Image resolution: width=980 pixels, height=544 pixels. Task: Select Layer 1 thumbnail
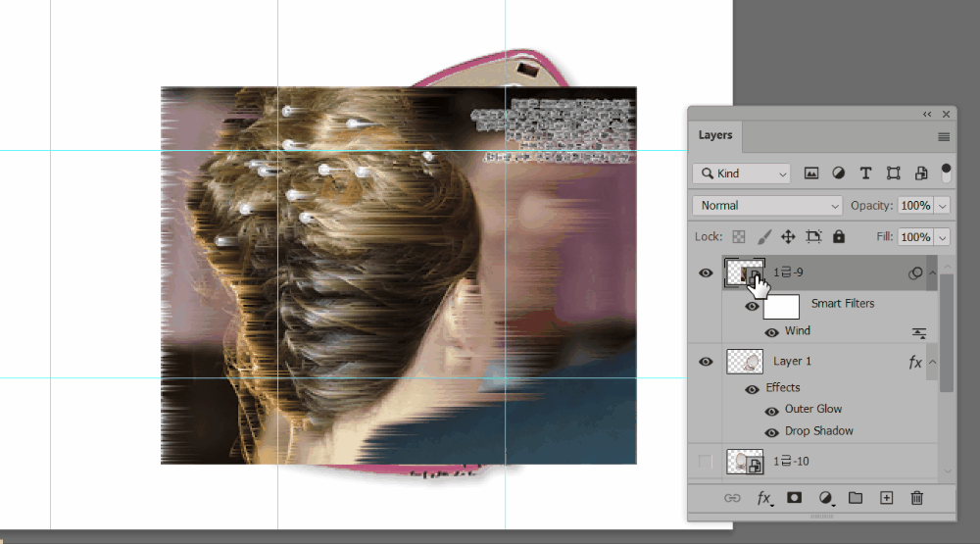click(x=745, y=362)
